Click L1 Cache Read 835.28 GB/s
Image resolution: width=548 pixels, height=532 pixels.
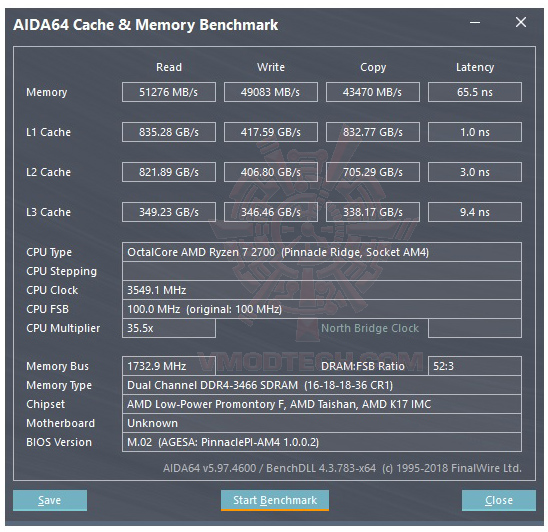pos(169,132)
